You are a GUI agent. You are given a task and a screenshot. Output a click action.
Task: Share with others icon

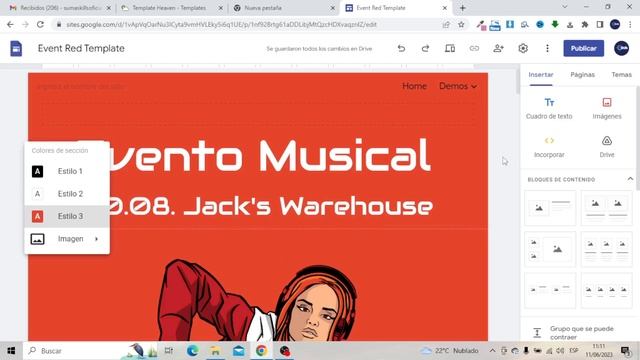(498, 49)
